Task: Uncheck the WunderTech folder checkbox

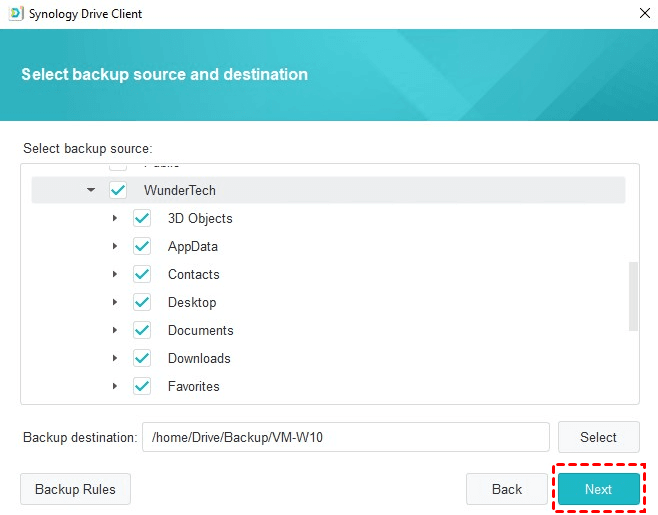Action: click(x=118, y=190)
